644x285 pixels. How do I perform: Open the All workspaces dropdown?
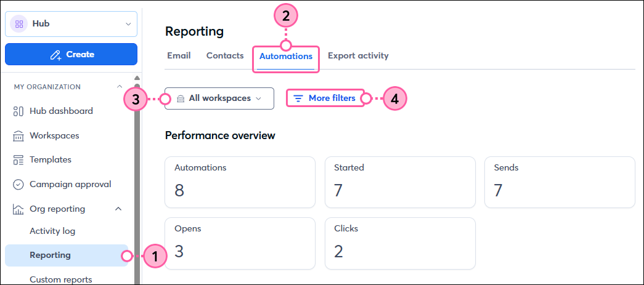pyautogui.click(x=219, y=98)
